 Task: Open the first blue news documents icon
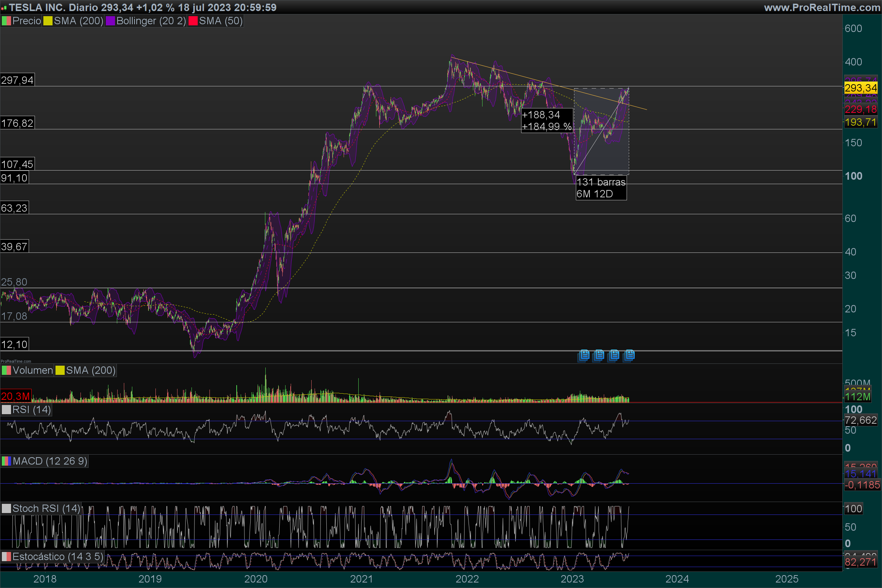click(584, 355)
